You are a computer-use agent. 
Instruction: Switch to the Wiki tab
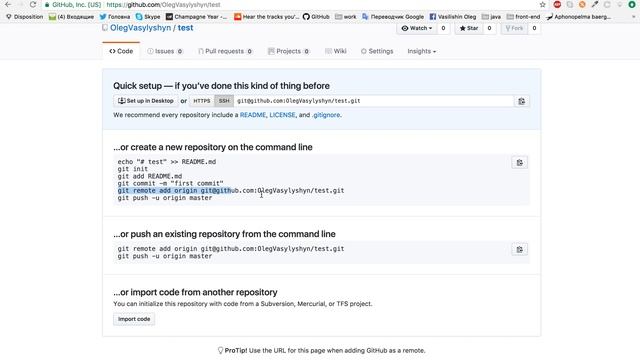click(x=336, y=51)
